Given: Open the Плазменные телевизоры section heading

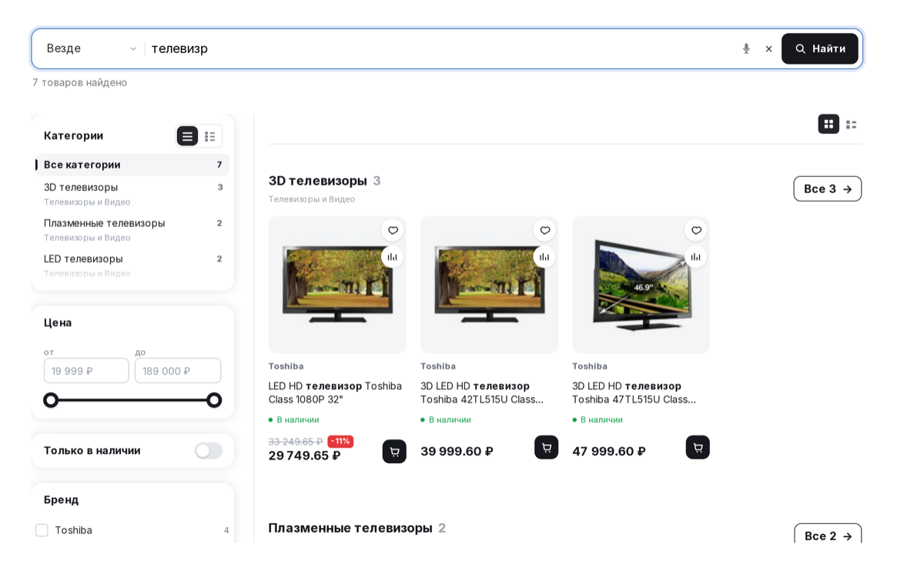Looking at the screenshot, I should click(350, 528).
